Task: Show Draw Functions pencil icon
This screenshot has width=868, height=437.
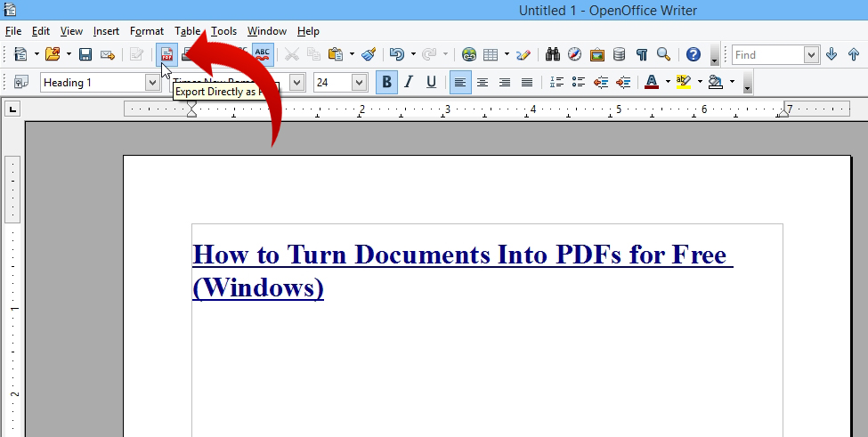Action: point(523,54)
